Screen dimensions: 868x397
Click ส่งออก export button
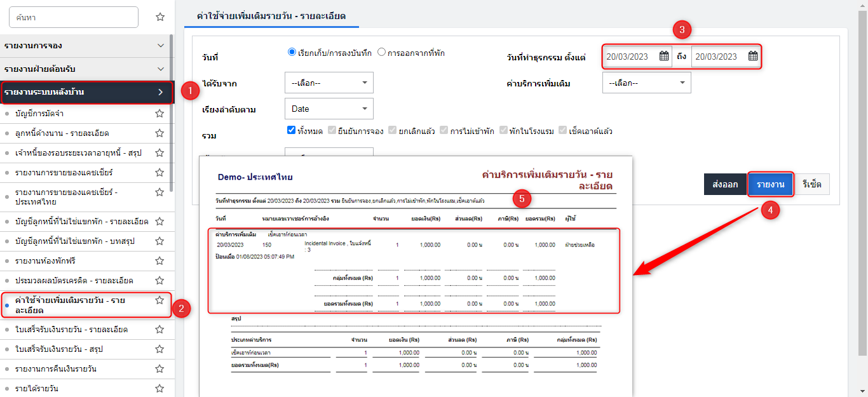pos(725,184)
